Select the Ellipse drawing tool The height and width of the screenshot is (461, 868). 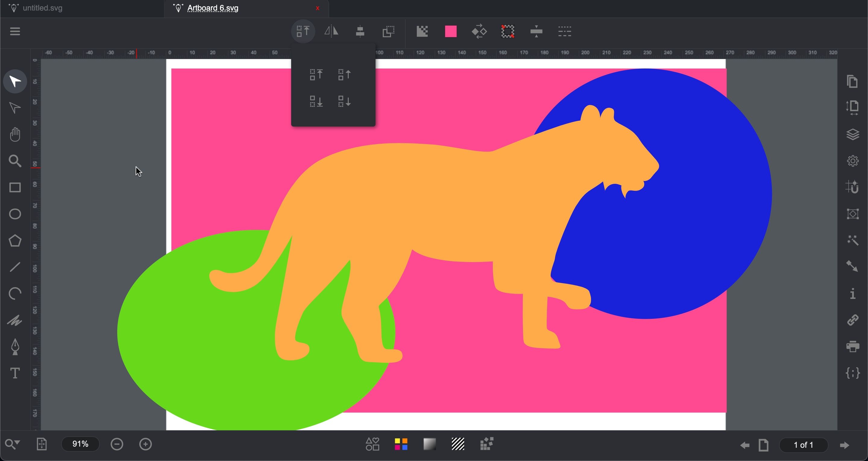[x=15, y=214]
